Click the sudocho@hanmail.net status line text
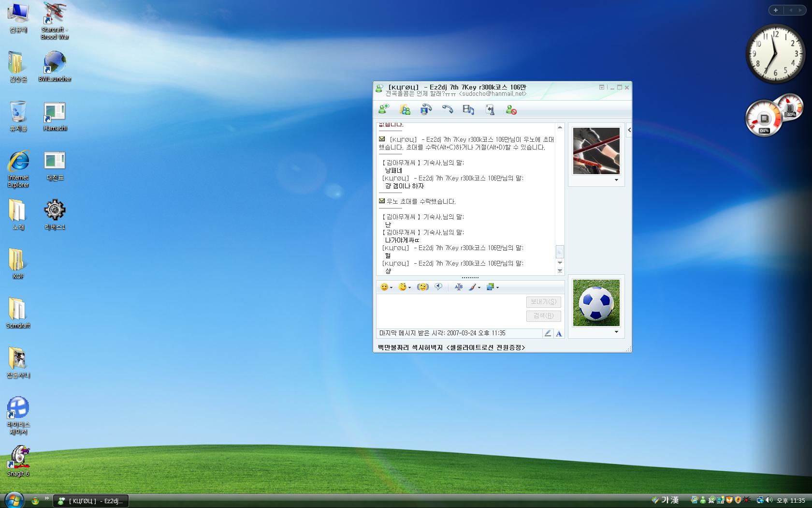This screenshot has width=812, height=508. click(456, 94)
